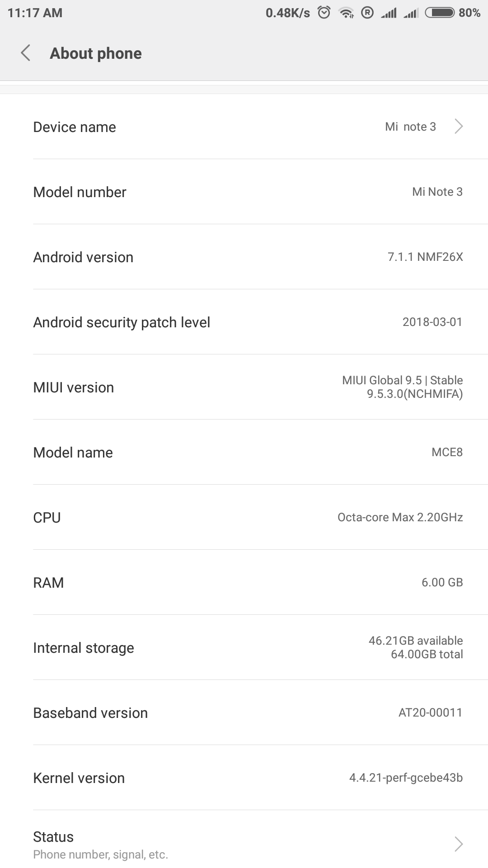Expand Status entry chevron arrow
This screenshot has height=868, width=488.
[459, 844]
